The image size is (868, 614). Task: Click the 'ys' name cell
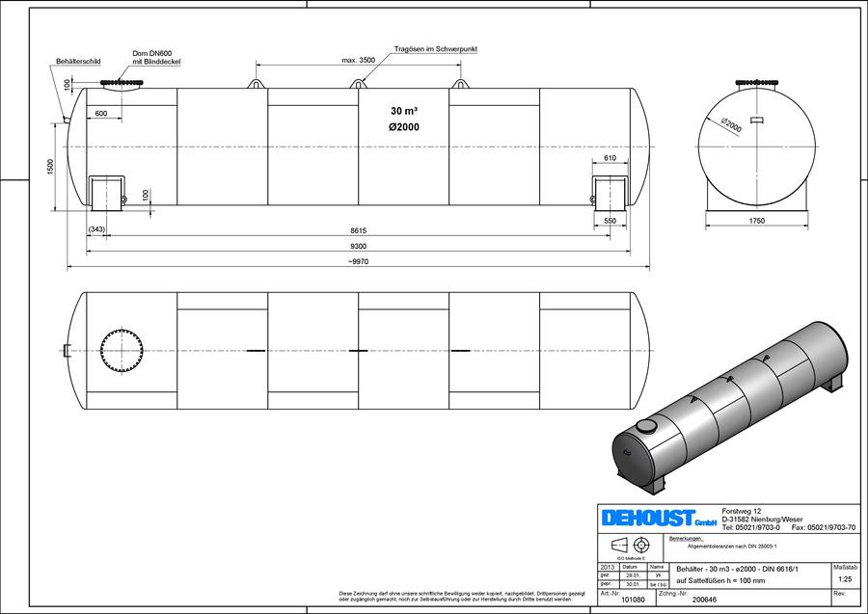657,575
